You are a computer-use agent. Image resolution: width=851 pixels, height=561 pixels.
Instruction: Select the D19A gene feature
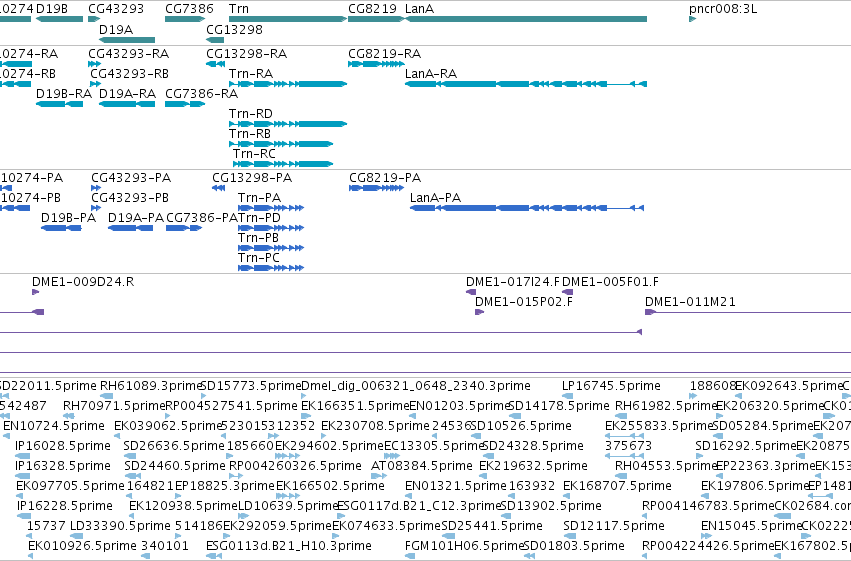pos(127,40)
